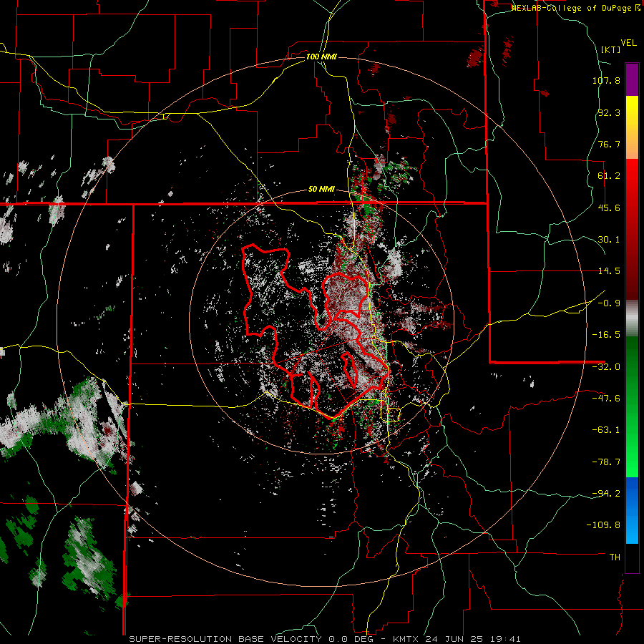Click the -78.7 velocity scale value
This screenshot has height=644, width=644.
606,462
